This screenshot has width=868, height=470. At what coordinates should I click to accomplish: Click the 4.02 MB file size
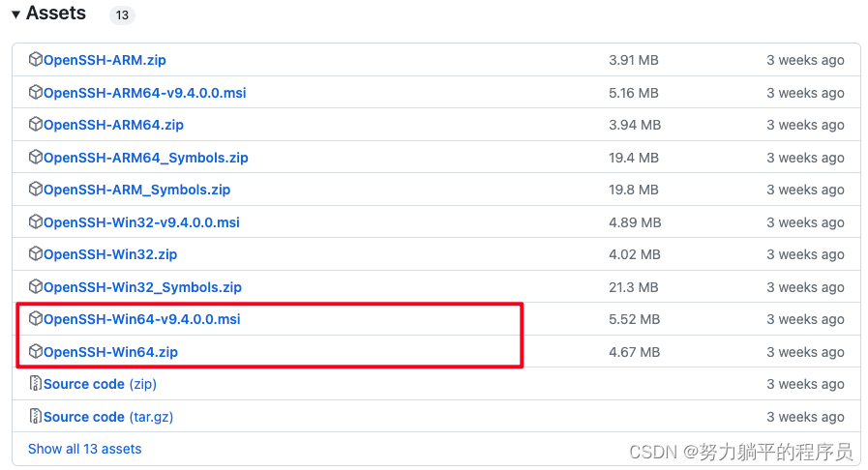point(635,255)
